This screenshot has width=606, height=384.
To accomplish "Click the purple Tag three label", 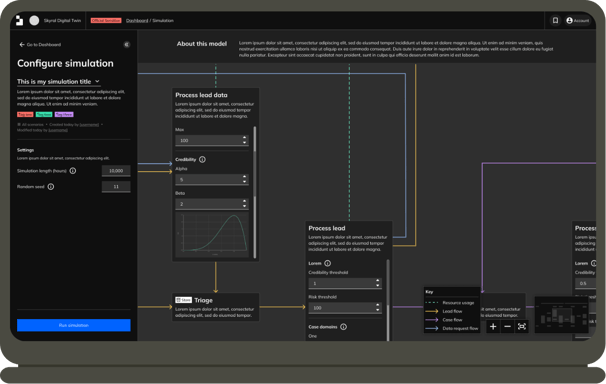I will click(x=64, y=114).
